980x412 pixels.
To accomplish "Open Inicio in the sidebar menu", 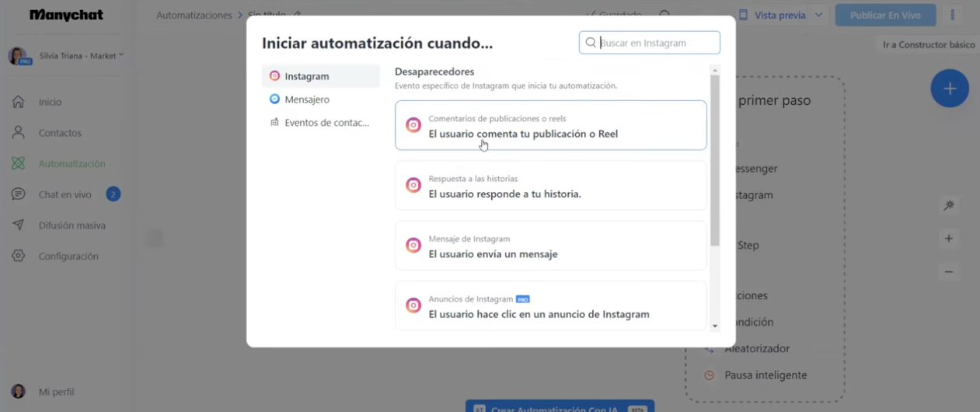I will 50,102.
